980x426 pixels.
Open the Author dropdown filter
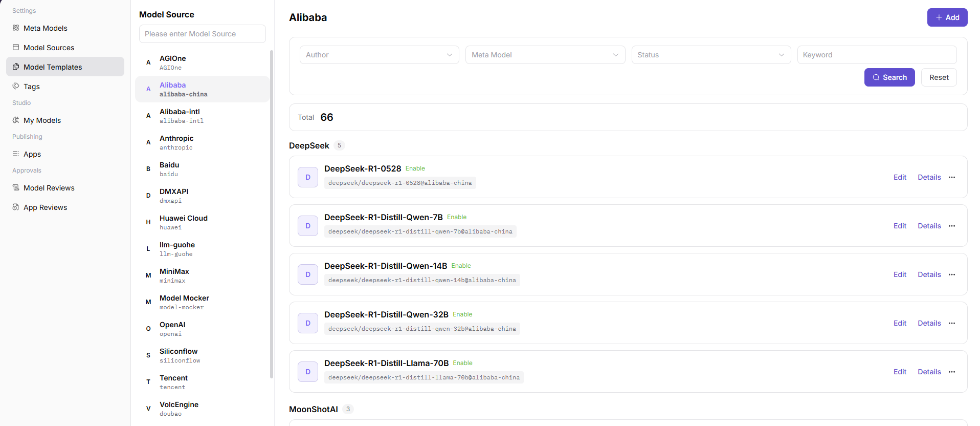[380, 55]
